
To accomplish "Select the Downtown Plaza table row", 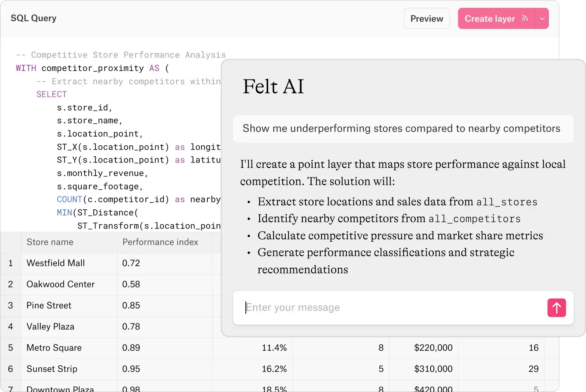I will [x=59, y=389].
